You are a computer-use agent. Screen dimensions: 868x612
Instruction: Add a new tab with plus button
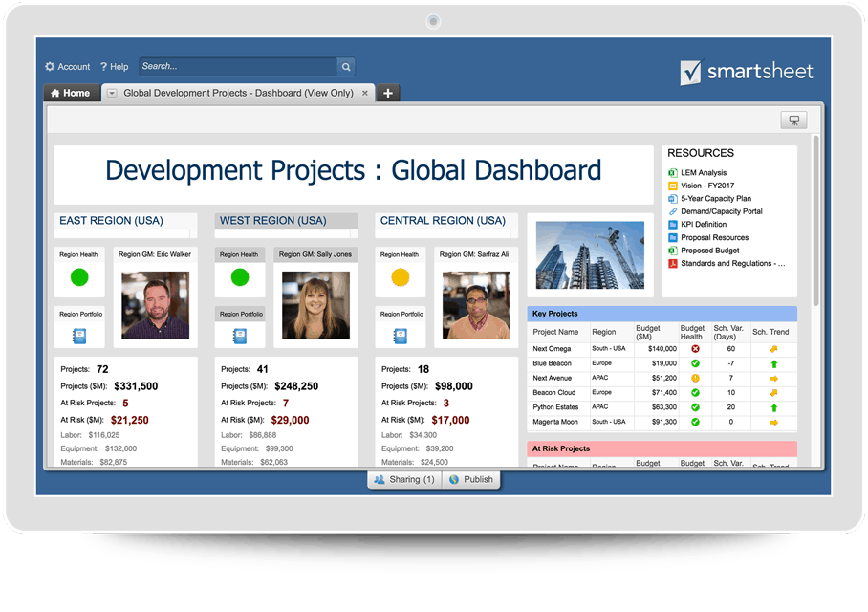(387, 94)
